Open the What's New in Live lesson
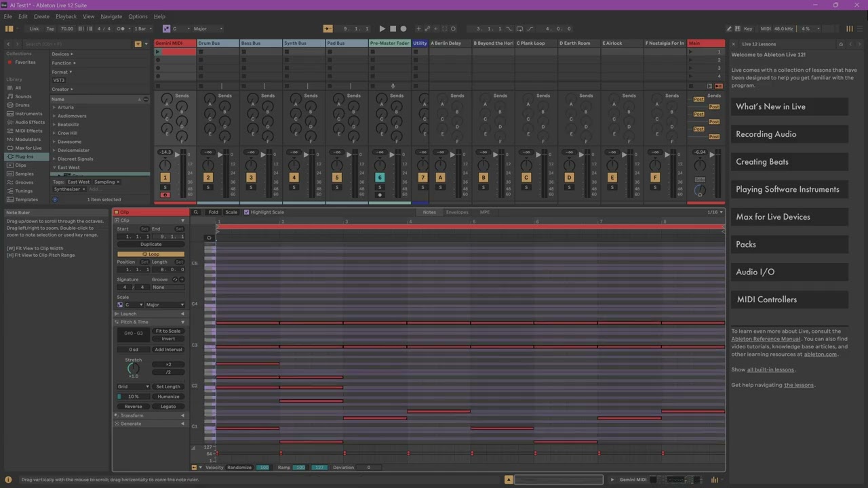The width and height of the screenshot is (868, 488). tap(789, 106)
